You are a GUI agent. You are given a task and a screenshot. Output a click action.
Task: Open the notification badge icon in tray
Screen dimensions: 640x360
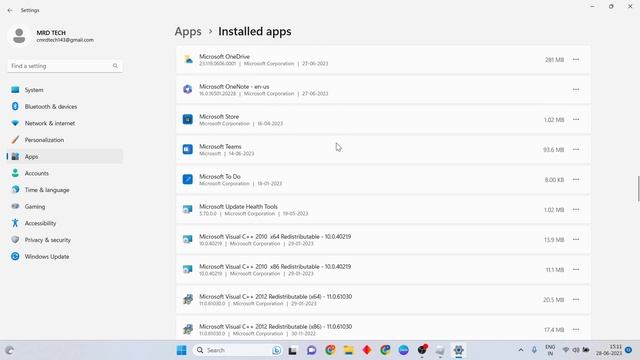click(629, 350)
